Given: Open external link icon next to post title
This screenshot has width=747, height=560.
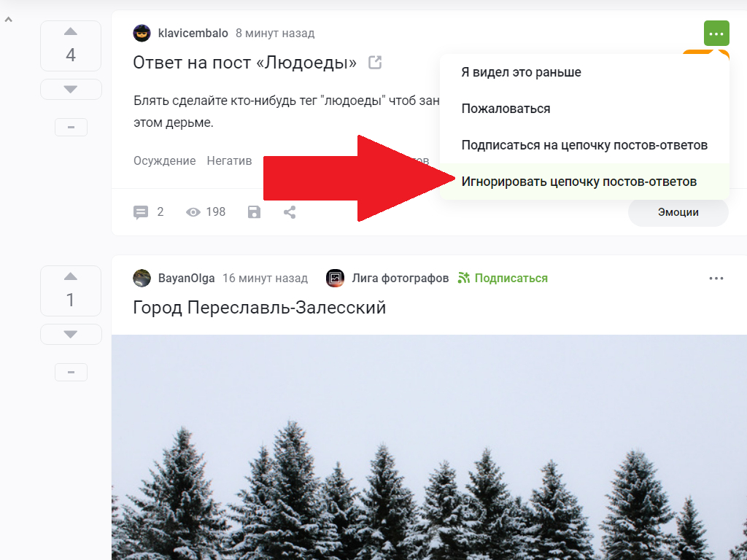Looking at the screenshot, I should (x=376, y=63).
